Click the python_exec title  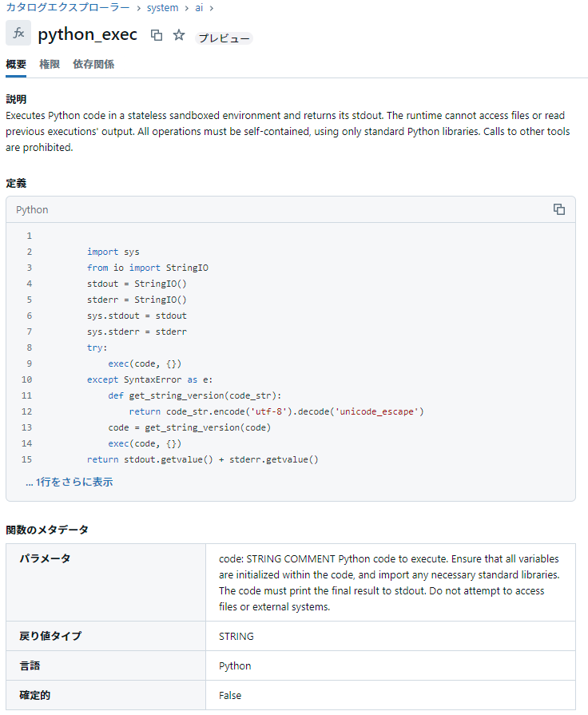87,34
